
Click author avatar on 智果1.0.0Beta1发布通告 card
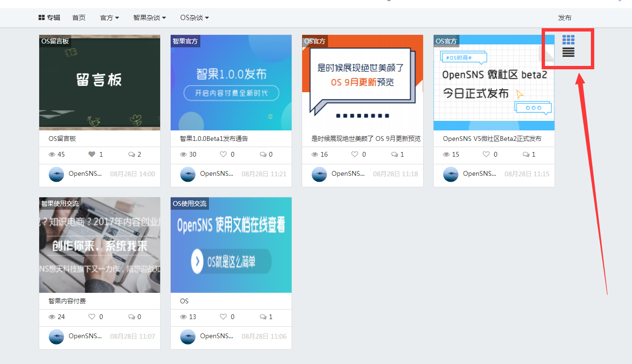pos(188,174)
